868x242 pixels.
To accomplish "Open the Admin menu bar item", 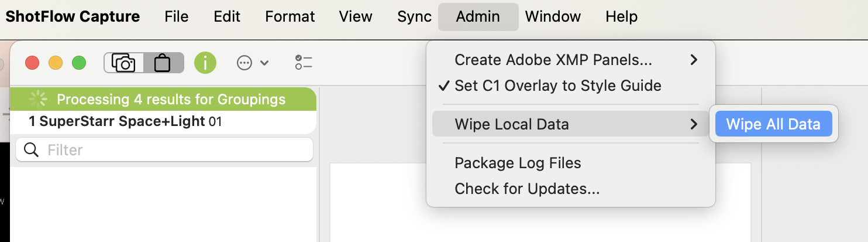I will [x=478, y=16].
